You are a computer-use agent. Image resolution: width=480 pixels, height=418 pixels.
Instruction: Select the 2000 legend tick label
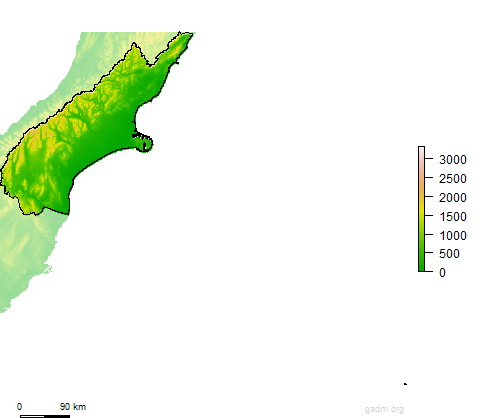pos(453,198)
